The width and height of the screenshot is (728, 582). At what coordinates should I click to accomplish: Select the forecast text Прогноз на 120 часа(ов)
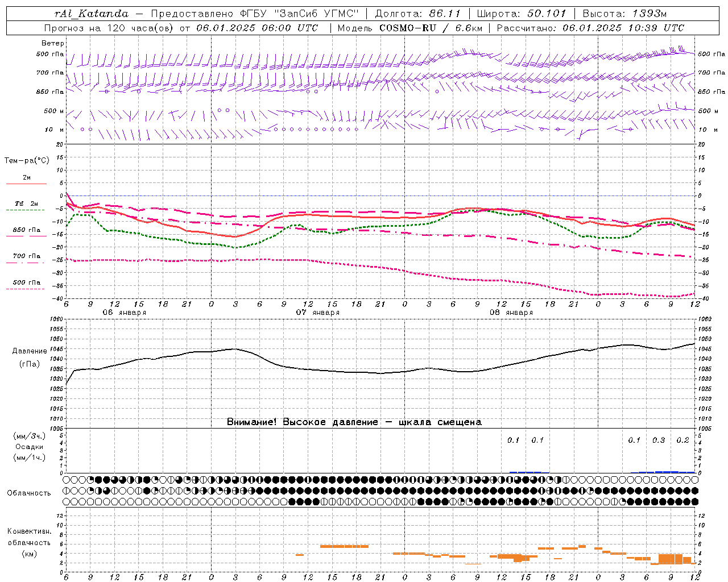pos(109,28)
